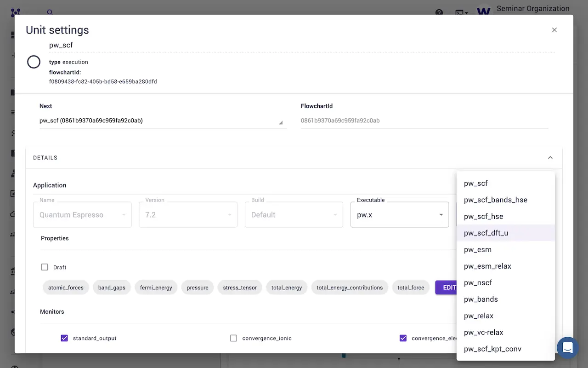This screenshot has height=368, width=588.
Task: Open the Next unit dropdown
Action: coord(163,121)
